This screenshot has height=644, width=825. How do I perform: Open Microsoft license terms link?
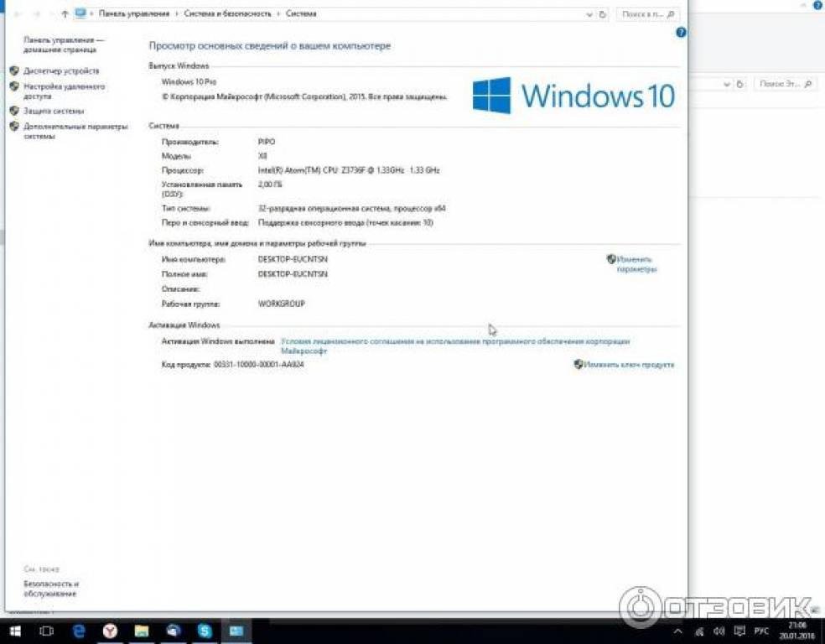pos(455,345)
